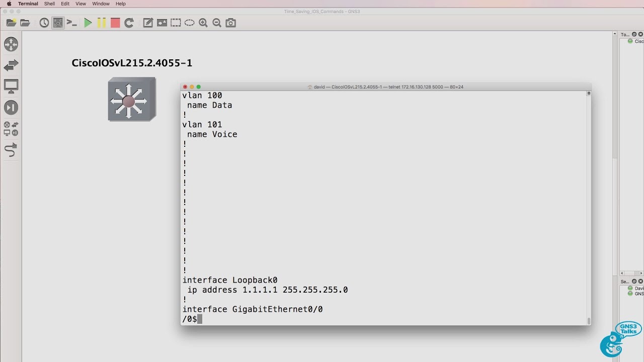
Task: Take a screenshot with camera icon
Action: (230, 23)
